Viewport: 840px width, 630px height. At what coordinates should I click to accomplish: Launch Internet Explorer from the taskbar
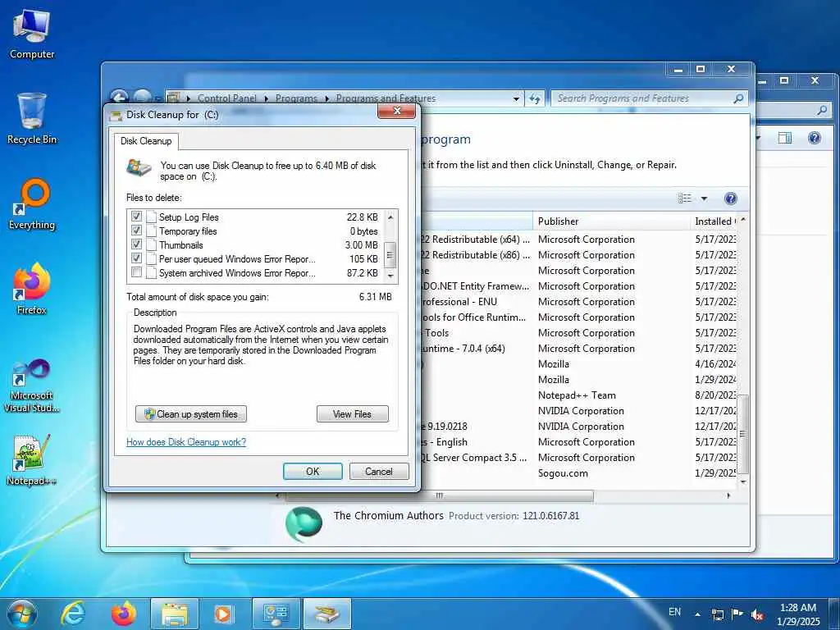click(x=72, y=614)
